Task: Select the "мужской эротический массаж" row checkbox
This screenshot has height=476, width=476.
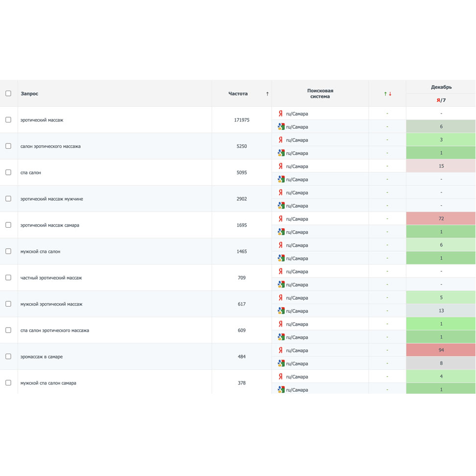Action: 8,304
